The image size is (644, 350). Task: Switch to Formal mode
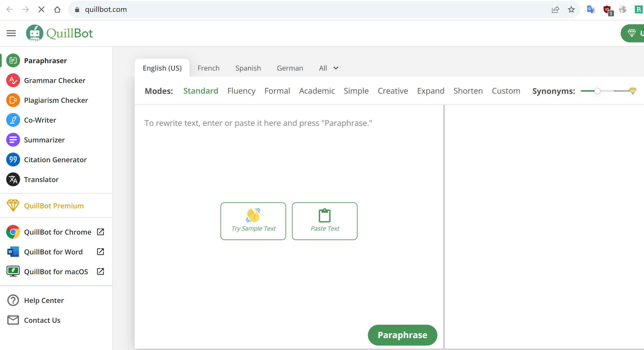point(277,91)
